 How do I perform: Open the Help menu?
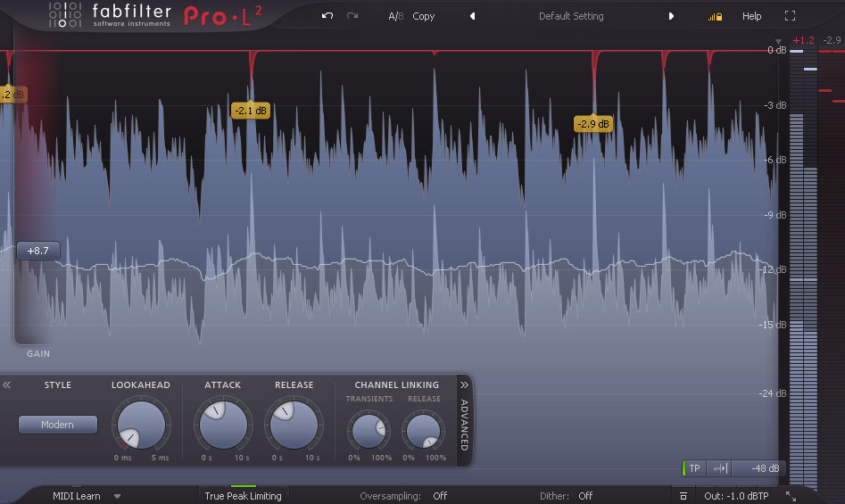[x=752, y=16]
